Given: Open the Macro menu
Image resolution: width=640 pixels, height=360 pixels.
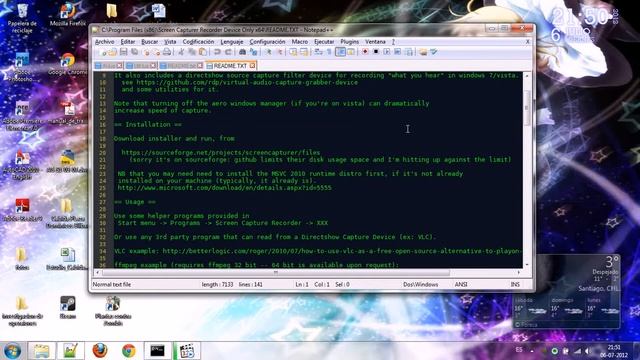Looking at the screenshot, I should 300,42.
